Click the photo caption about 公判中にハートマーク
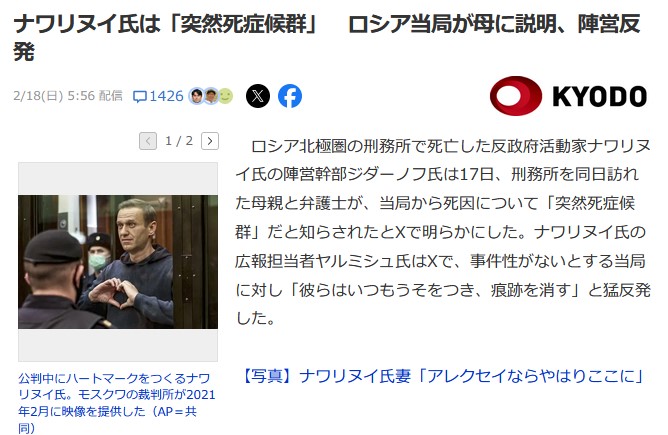Screen dimensions: 668x435 [x=116, y=403]
